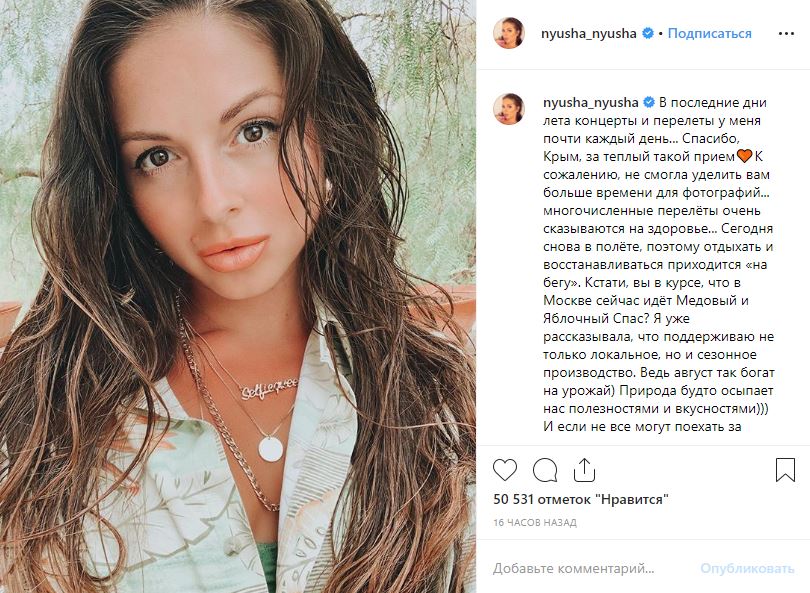Follow the account via Подписаться

pyautogui.click(x=709, y=33)
